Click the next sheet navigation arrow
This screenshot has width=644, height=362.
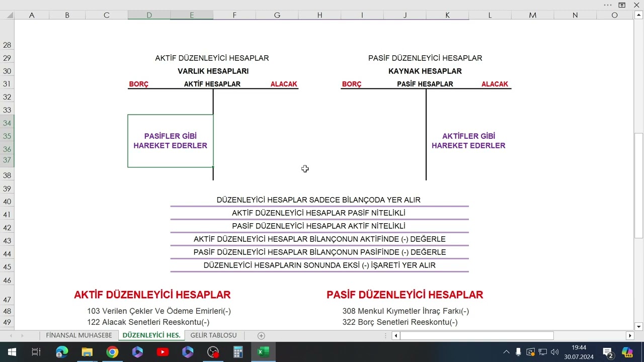[22, 335]
